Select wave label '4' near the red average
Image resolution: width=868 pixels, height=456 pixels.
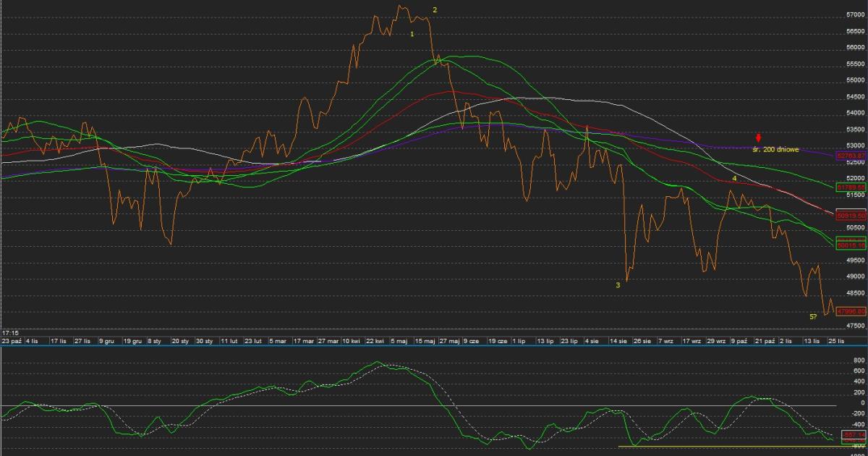click(734, 178)
